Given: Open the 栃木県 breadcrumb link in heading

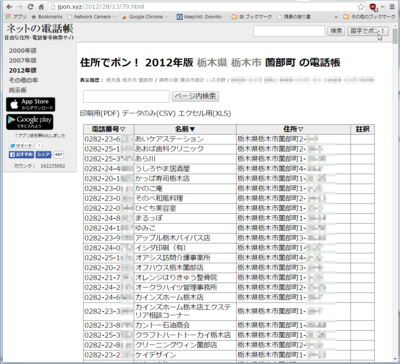Looking at the screenshot, I should pos(212,63).
